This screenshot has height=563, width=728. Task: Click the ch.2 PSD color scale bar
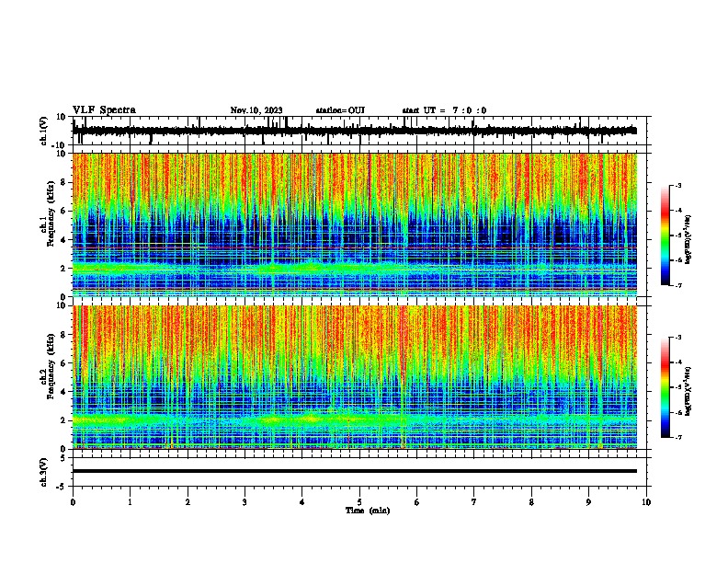tap(665, 387)
